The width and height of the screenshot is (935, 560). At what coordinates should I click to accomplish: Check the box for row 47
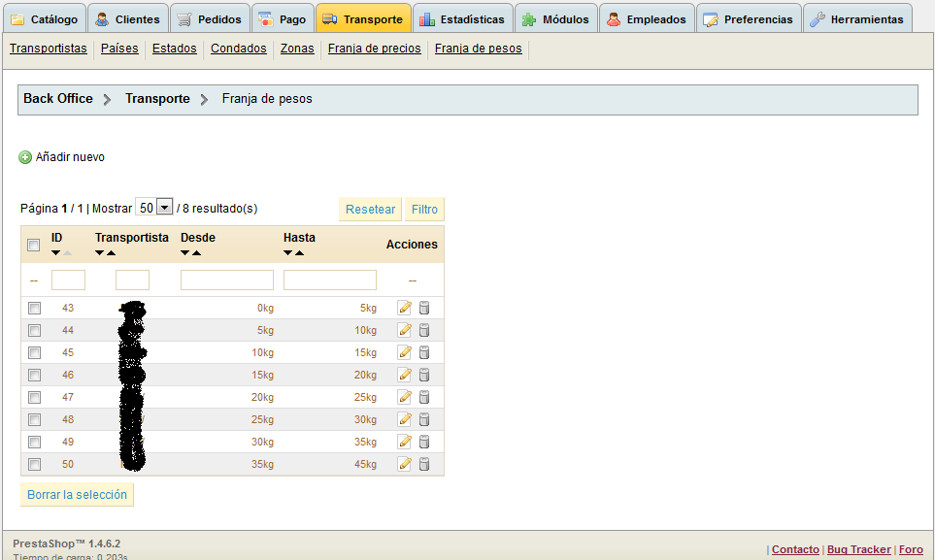[35, 398]
